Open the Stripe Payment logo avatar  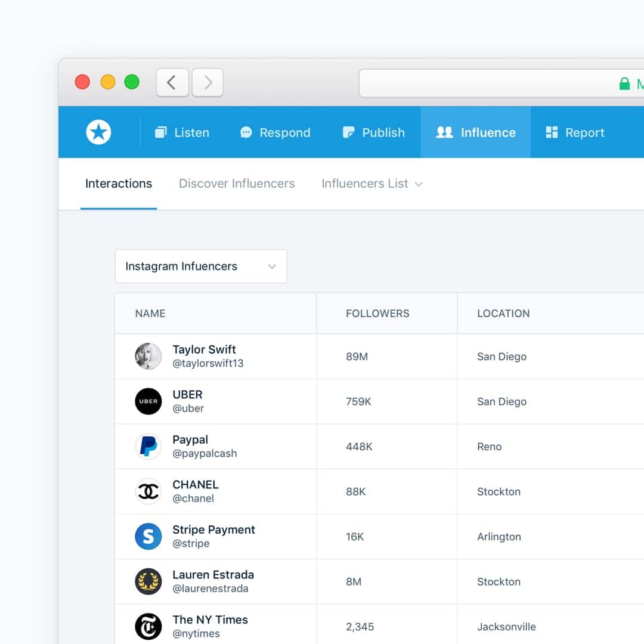pyautogui.click(x=148, y=537)
